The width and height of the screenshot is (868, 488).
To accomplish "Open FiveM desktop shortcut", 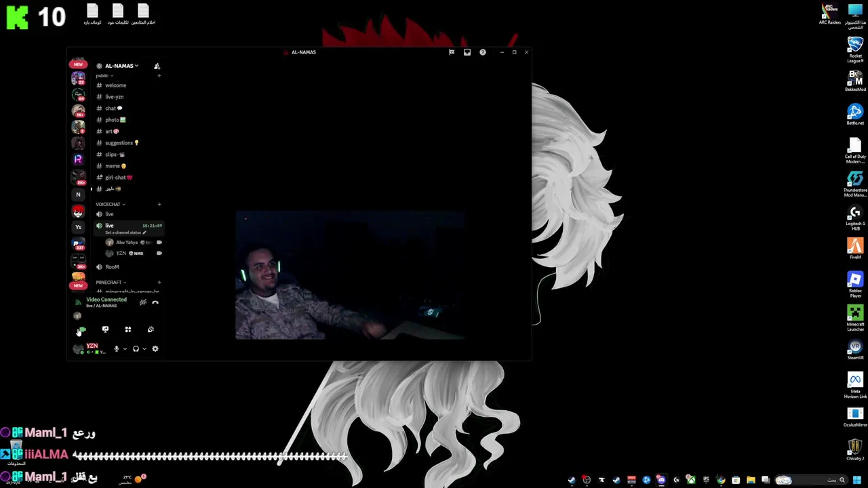I will coord(855,248).
